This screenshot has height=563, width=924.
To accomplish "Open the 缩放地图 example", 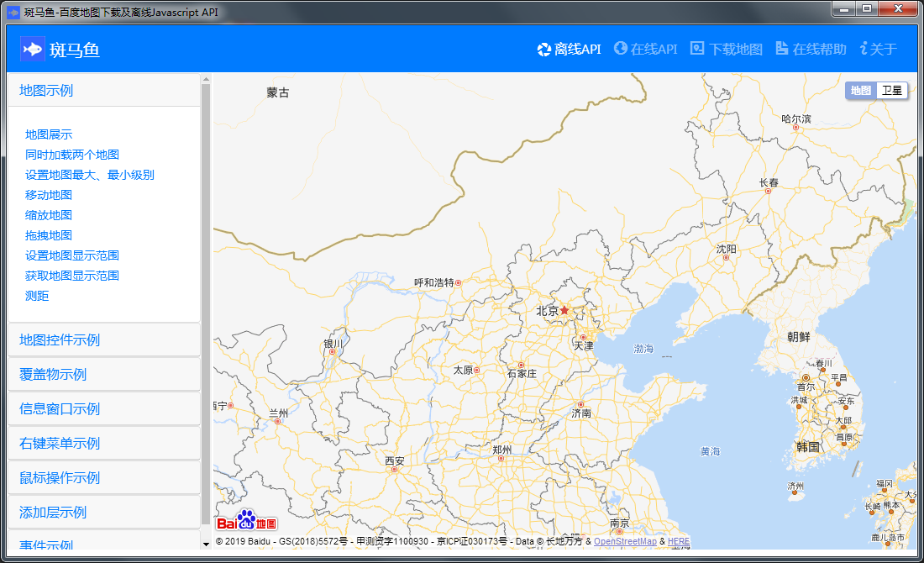I will point(49,214).
